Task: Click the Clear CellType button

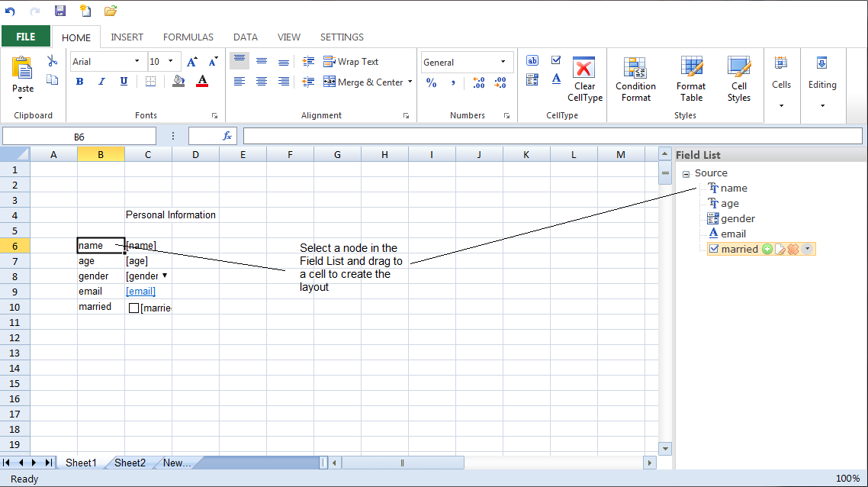Action: (584, 80)
